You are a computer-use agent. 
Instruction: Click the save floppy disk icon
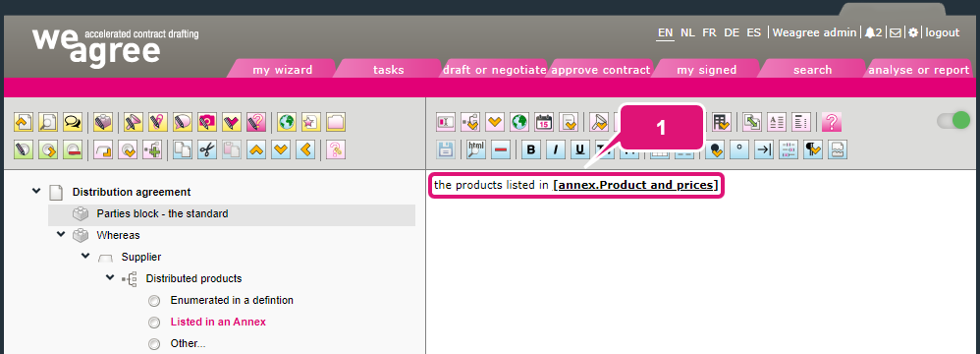pyautogui.click(x=446, y=148)
